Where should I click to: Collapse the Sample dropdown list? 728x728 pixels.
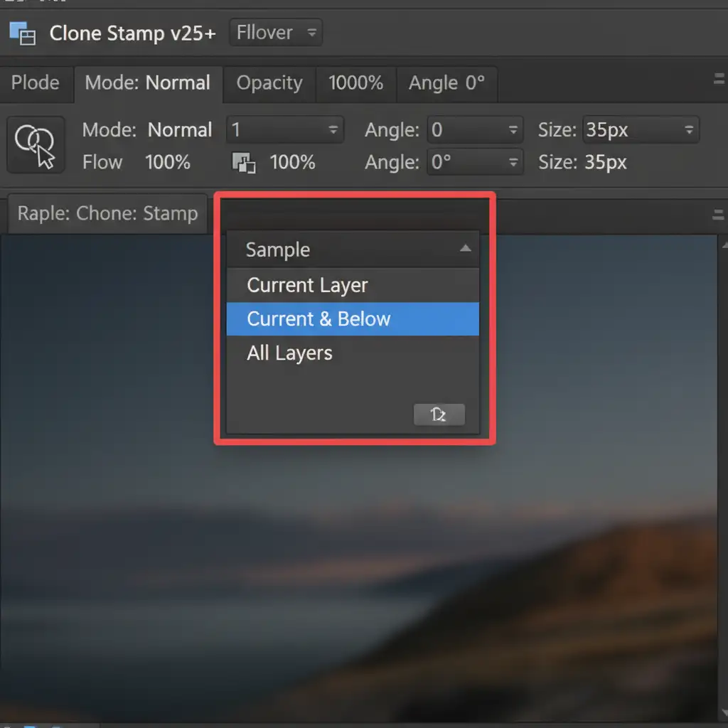click(465, 249)
